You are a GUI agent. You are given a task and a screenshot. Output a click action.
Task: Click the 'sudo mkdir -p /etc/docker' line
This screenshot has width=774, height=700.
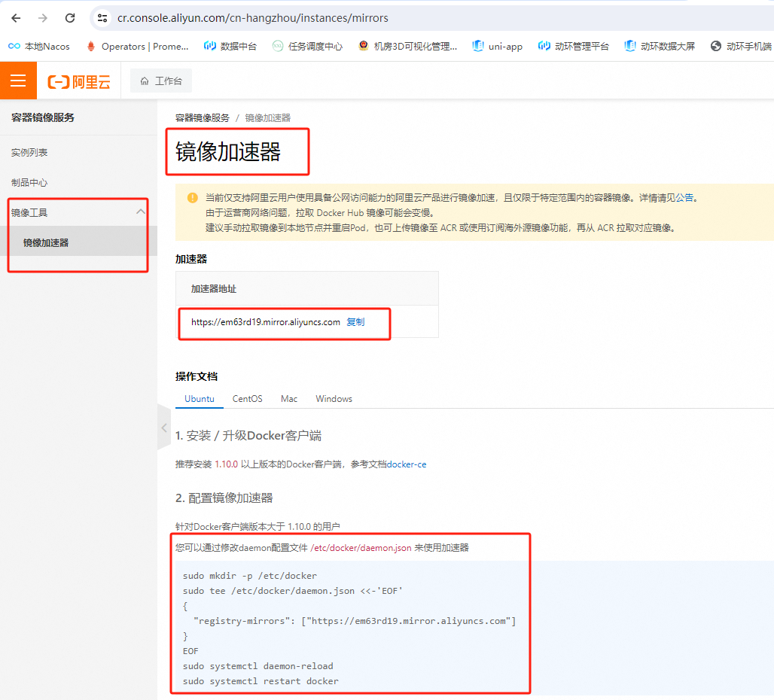[x=250, y=576]
